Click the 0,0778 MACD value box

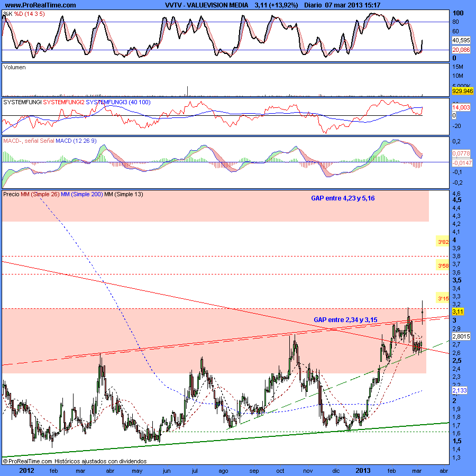pos(461,153)
